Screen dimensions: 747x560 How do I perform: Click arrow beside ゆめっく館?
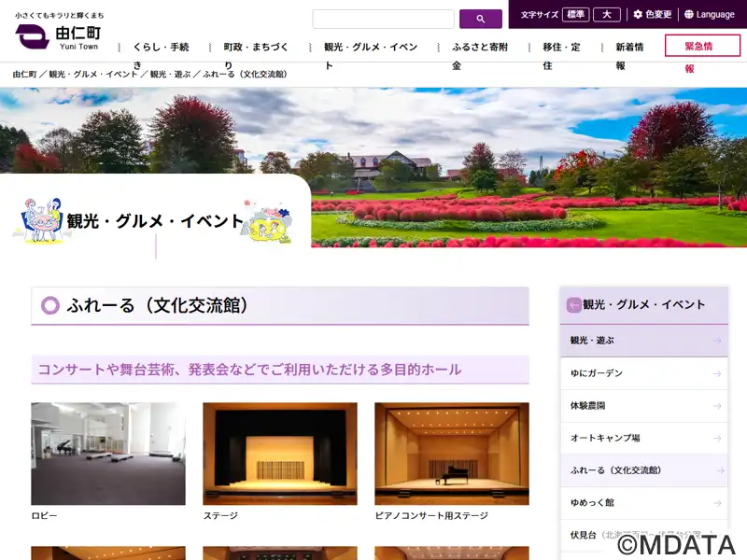point(716,502)
